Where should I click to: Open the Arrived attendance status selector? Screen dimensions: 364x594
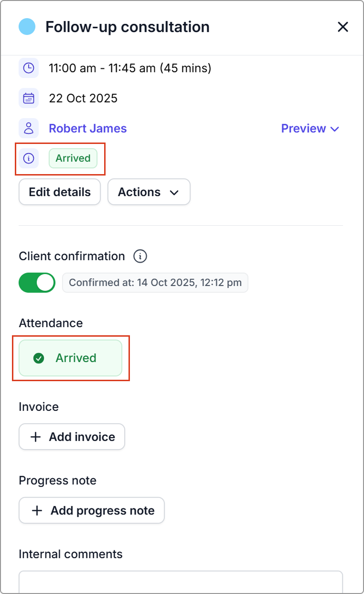pos(71,358)
